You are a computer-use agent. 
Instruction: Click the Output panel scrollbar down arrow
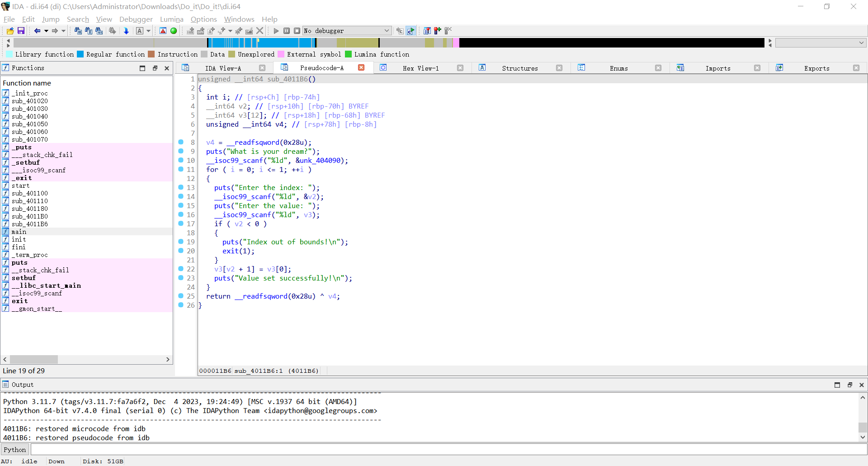[x=863, y=437]
